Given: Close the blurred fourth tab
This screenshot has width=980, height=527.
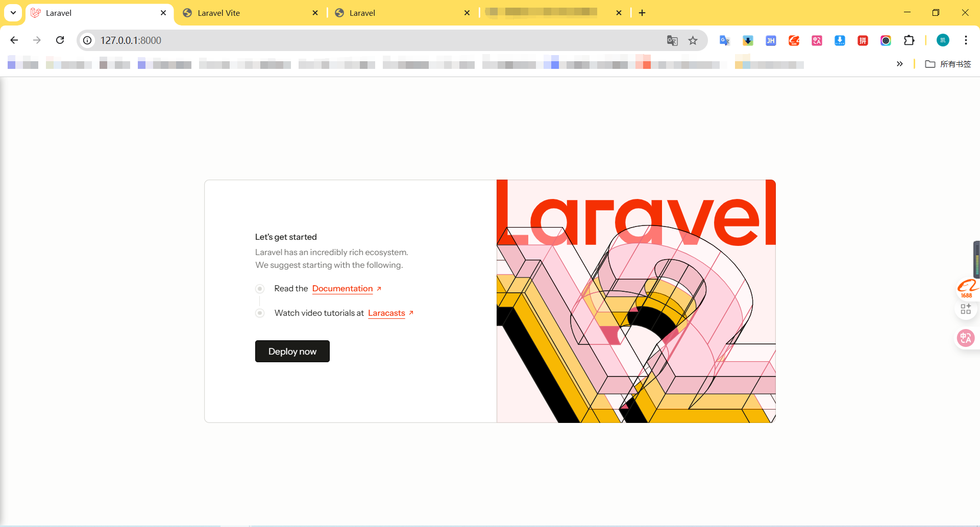Looking at the screenshot, I should [x=619, y=13].
